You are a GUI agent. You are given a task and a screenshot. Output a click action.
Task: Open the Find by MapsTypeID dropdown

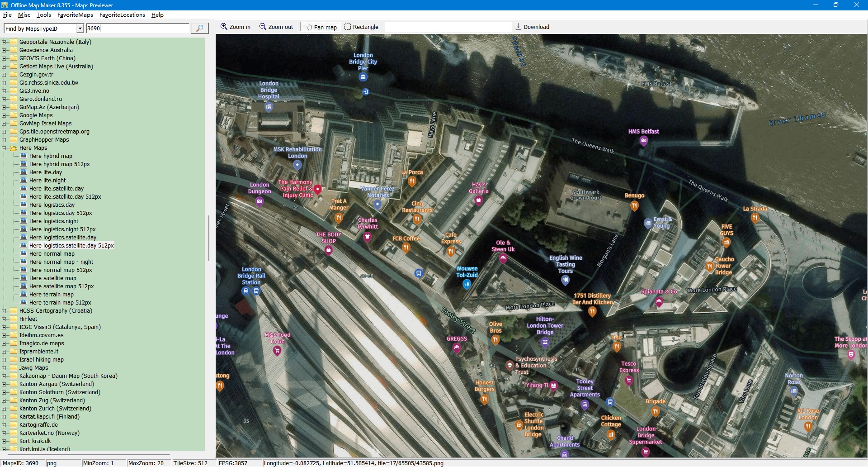(80, 29)
